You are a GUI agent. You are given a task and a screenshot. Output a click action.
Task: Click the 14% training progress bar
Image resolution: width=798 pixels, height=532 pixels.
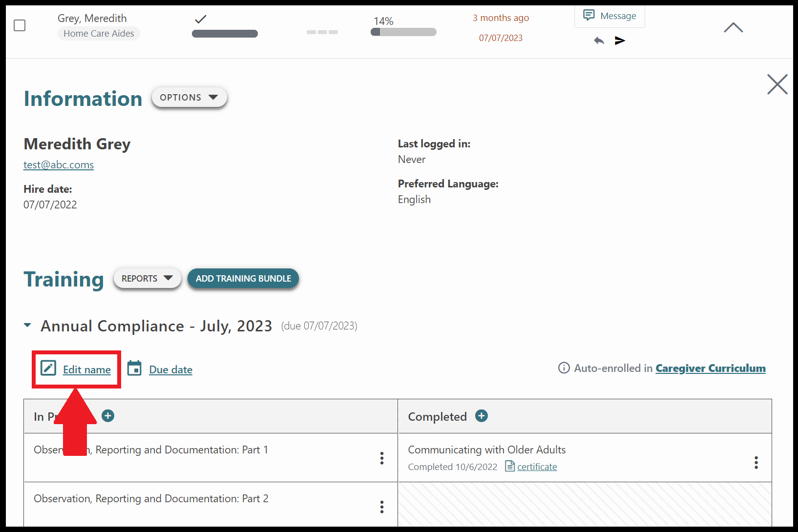[x=403, y=32]
